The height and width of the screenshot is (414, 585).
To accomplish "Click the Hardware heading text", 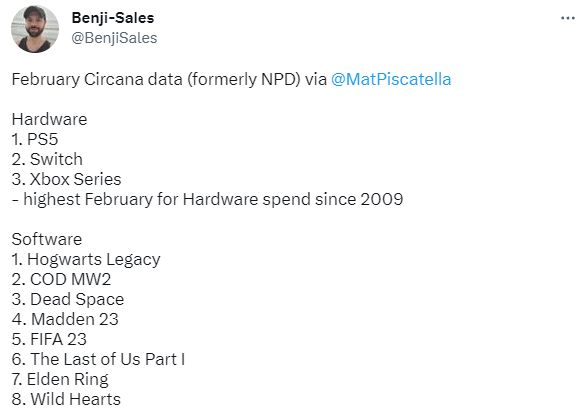I will coord(49,119).
